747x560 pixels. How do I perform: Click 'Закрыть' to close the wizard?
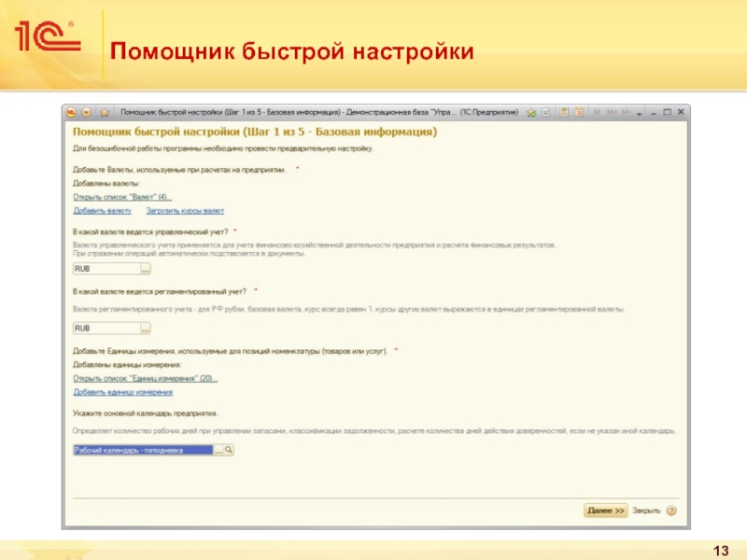646,511
